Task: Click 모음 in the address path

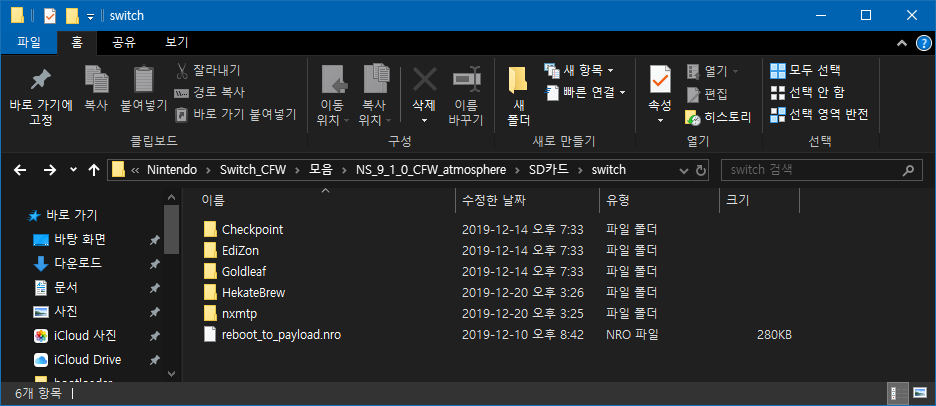Action: click(x=321, y=170)
